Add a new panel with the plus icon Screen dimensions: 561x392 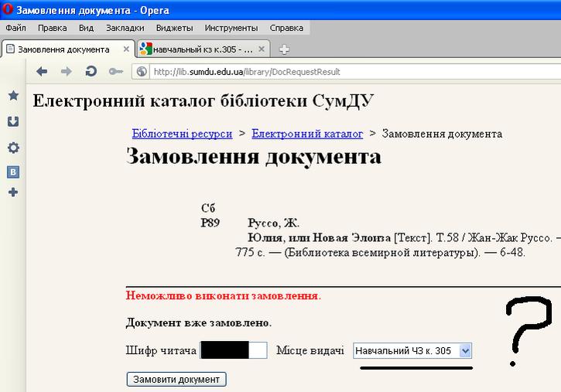tap(13, 192)
